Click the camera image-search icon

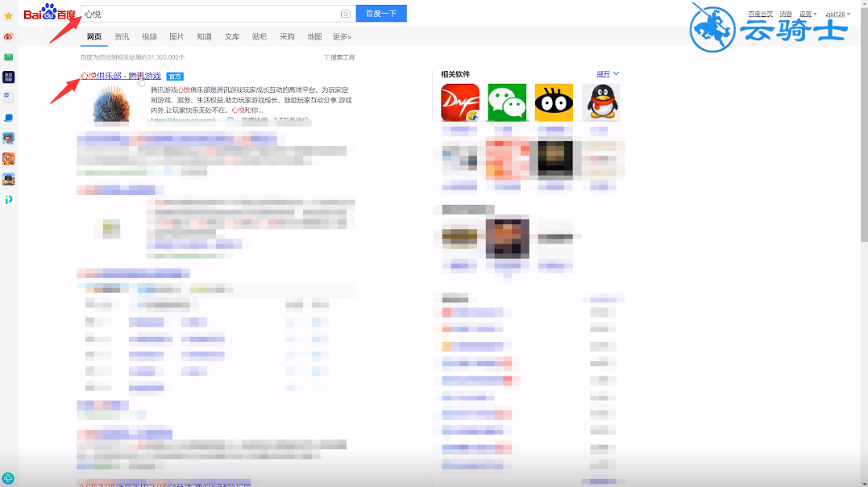pos(346,14)
